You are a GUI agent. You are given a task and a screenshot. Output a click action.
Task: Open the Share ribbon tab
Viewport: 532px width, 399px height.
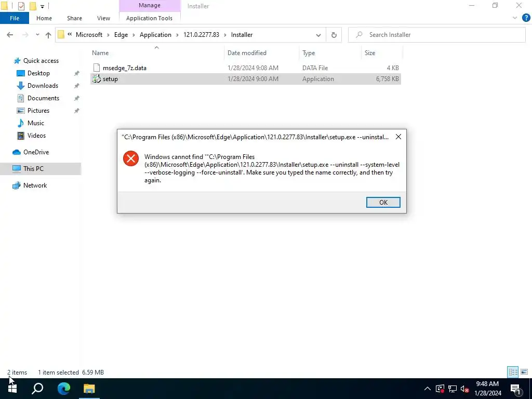(74, 18)
